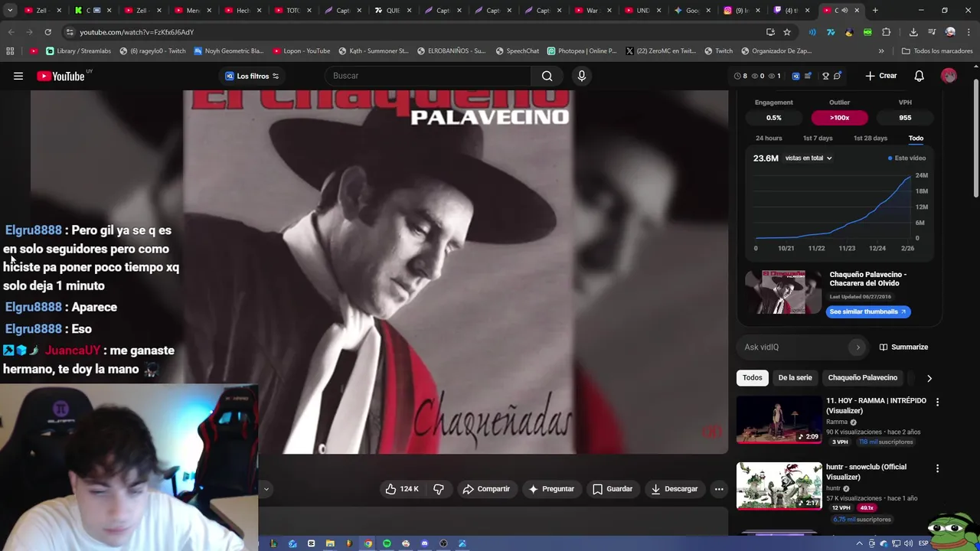
Task: Click the Preguntar button
Action: [551, 489]
